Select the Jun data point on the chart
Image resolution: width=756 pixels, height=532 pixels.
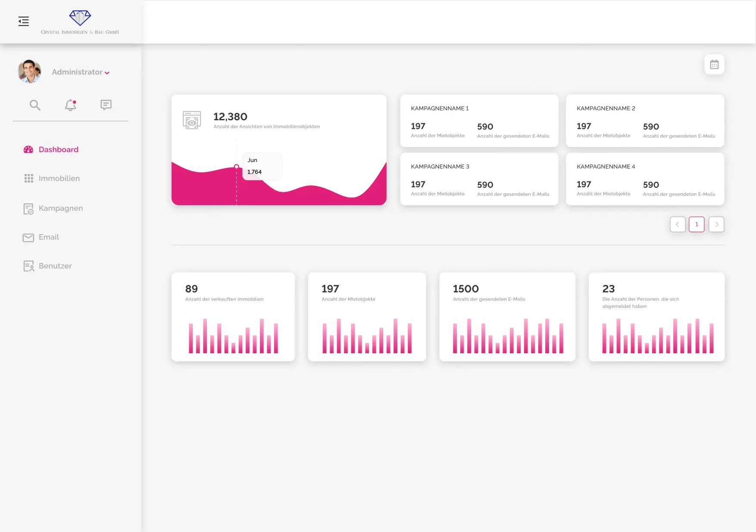pos(236,166)
